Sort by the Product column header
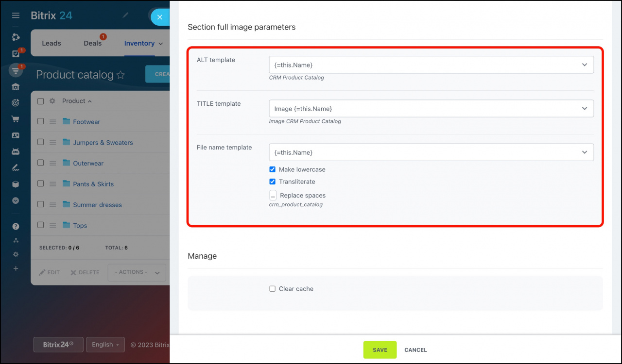Image resolution: width=622 pixels, height=364 pixels. (x=77, y=101)
